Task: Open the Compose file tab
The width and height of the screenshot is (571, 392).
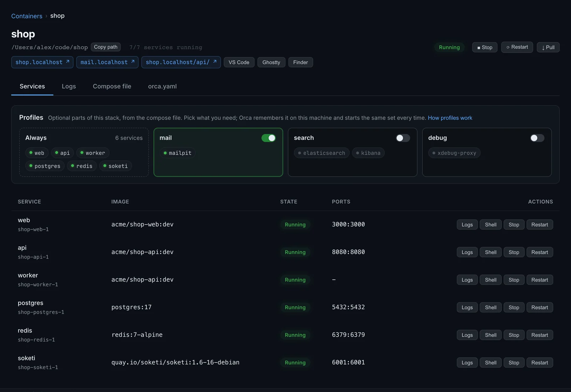Action: coord(112,86)
